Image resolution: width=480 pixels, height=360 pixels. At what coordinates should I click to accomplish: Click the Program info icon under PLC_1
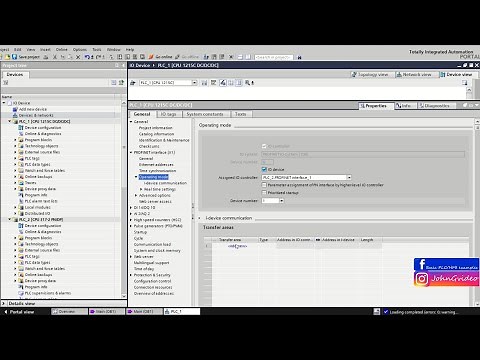tap(21, 195)
